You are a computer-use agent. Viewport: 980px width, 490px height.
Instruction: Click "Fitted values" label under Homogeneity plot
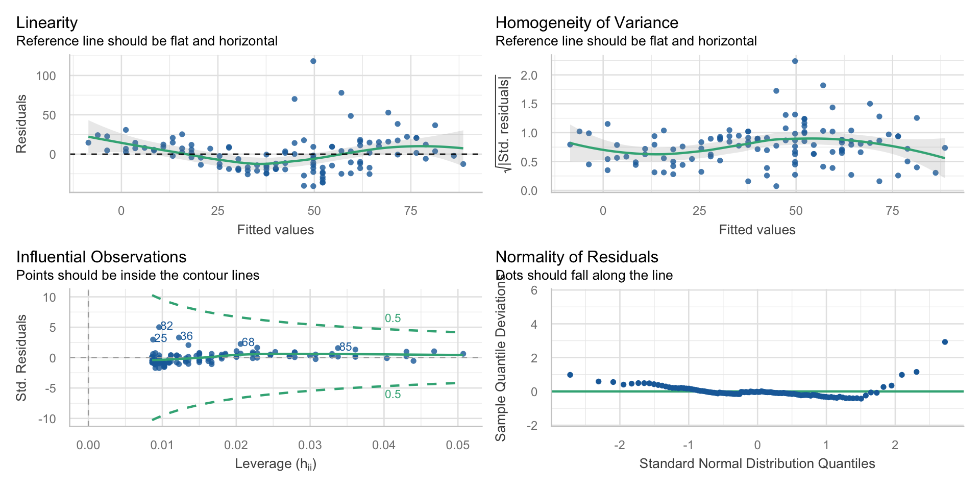[x=757, y=230]
